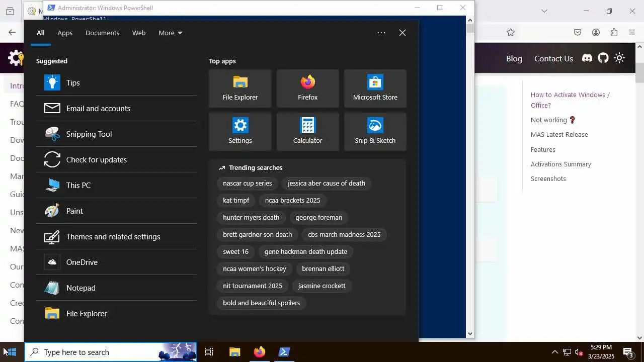
Task: Open GitHub icon on website header
Action: click(603, 58)
